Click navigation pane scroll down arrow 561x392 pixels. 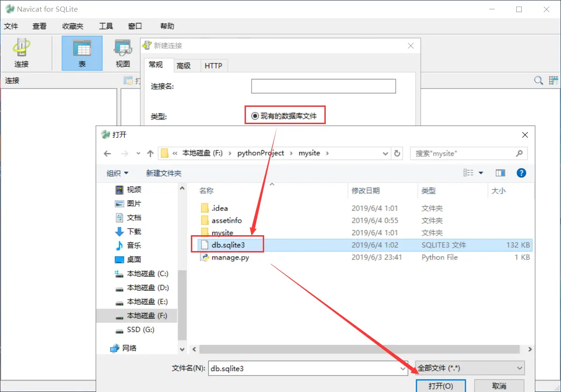point(182,349)
